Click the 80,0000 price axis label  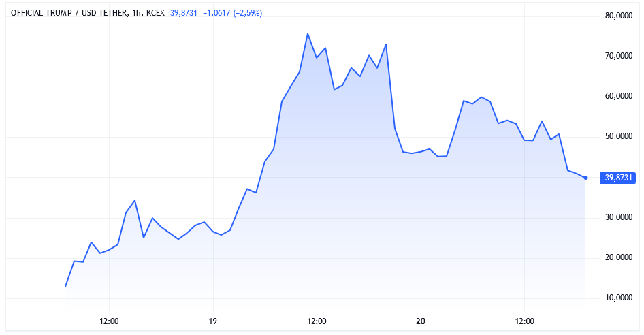tap(618, 16)
